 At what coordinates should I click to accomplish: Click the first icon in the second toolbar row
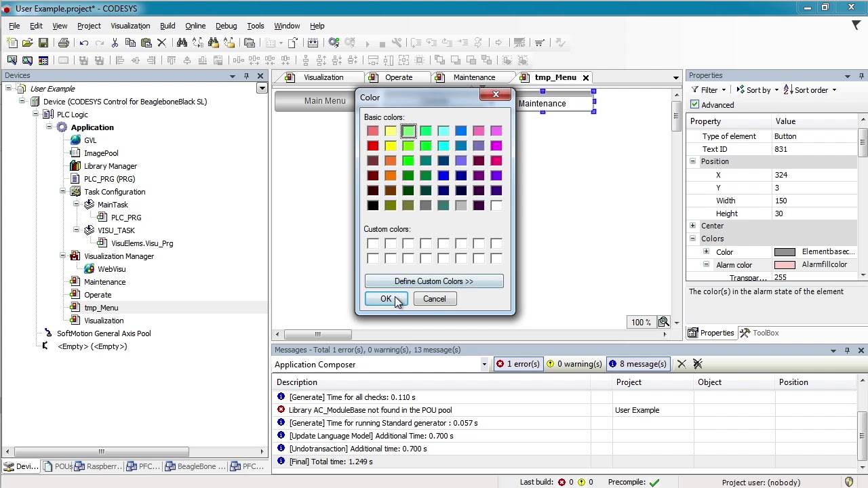coord(12,60)
